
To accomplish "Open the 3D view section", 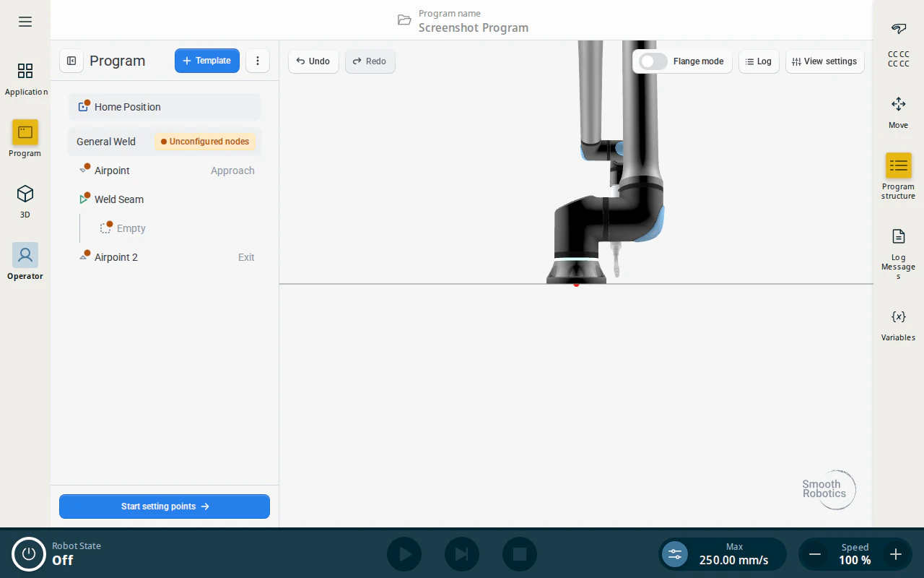I will tap(25, 201).
